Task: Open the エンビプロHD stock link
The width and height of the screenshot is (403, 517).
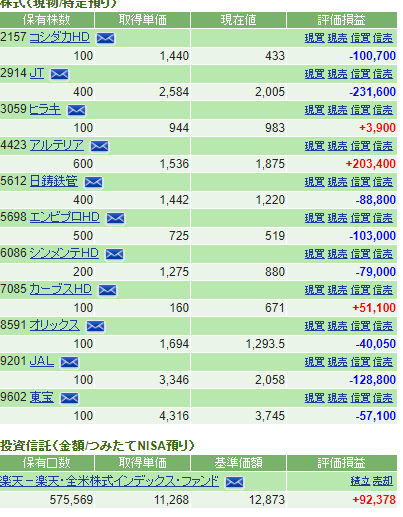Action: (65, 217)
